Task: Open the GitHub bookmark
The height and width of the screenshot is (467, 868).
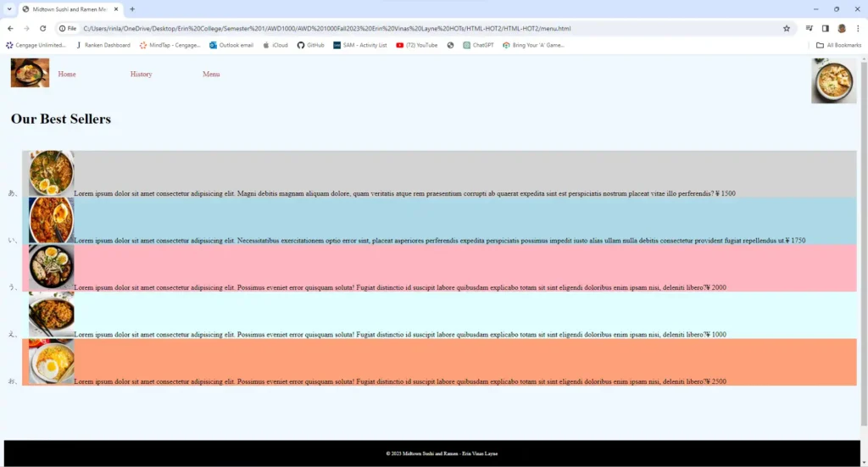Action: [x=310, y=46]
